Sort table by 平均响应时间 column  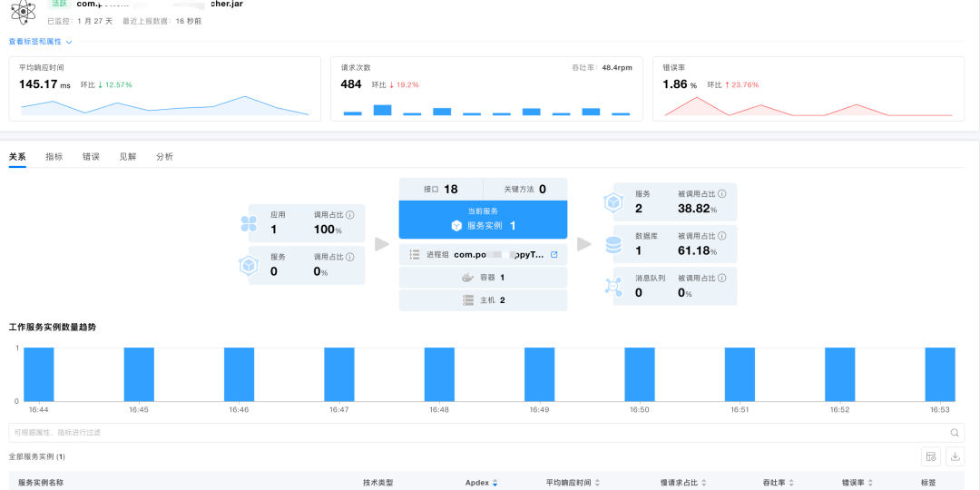click(597, 484)
